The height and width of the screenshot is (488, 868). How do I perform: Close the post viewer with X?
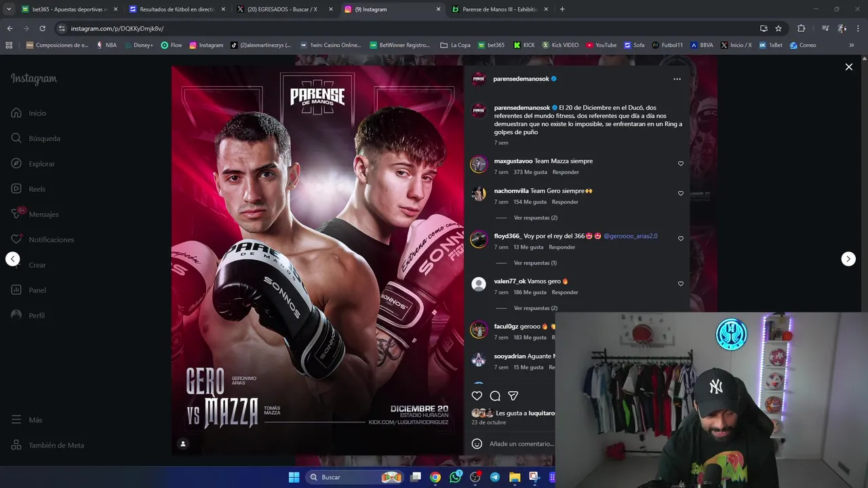click(x=848, y=67)
